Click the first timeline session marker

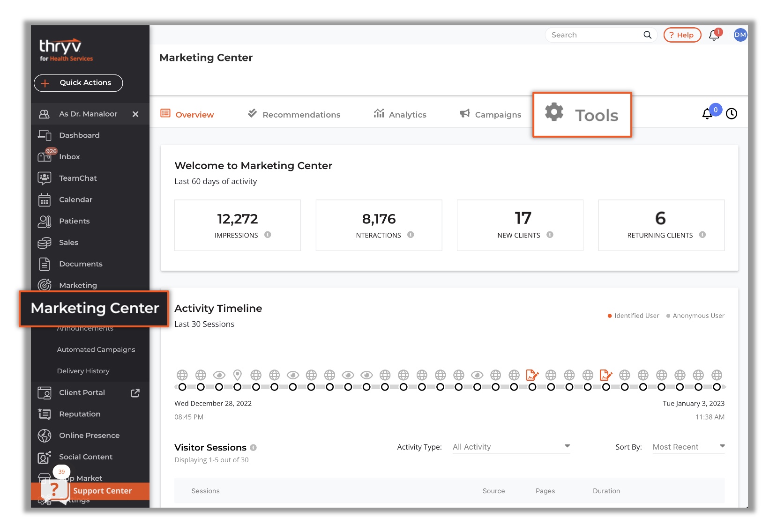coord(182,387)
